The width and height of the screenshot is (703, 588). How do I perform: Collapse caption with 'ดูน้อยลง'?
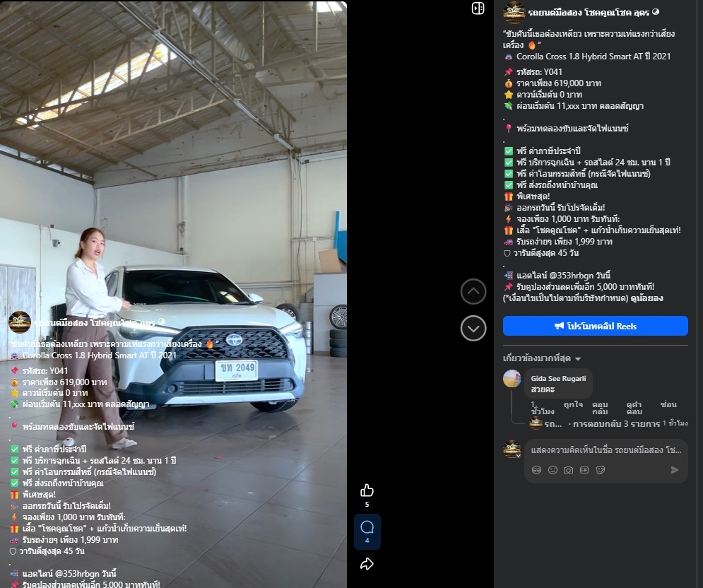[646, 298]
